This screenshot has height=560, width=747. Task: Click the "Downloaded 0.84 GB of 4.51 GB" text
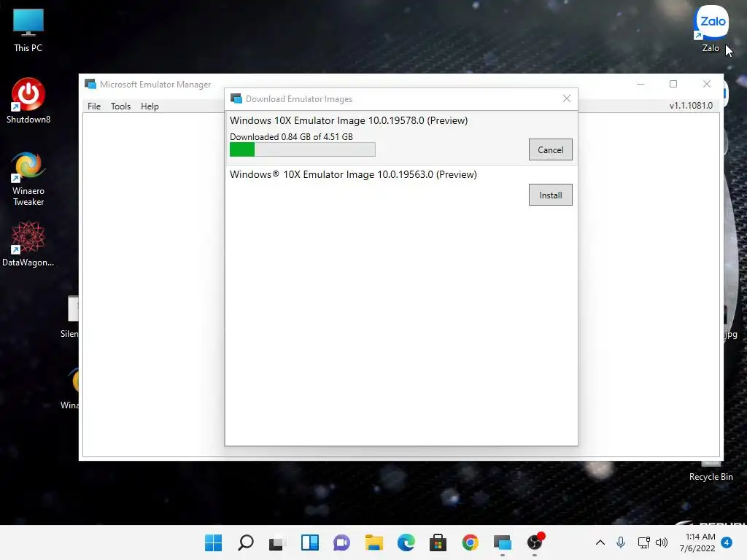291,136
